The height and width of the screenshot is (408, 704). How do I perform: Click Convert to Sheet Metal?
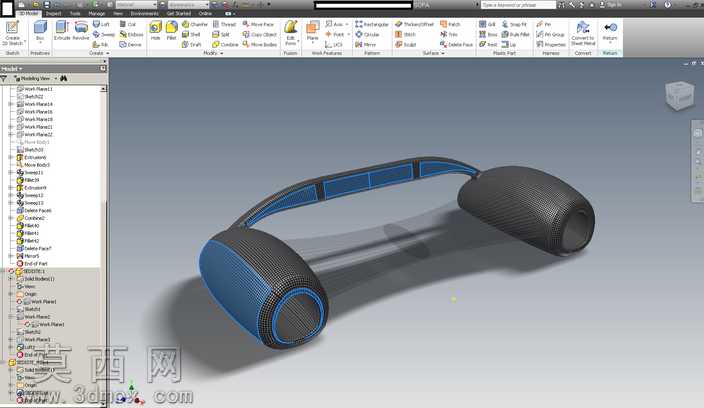click(x=583, y=33)
